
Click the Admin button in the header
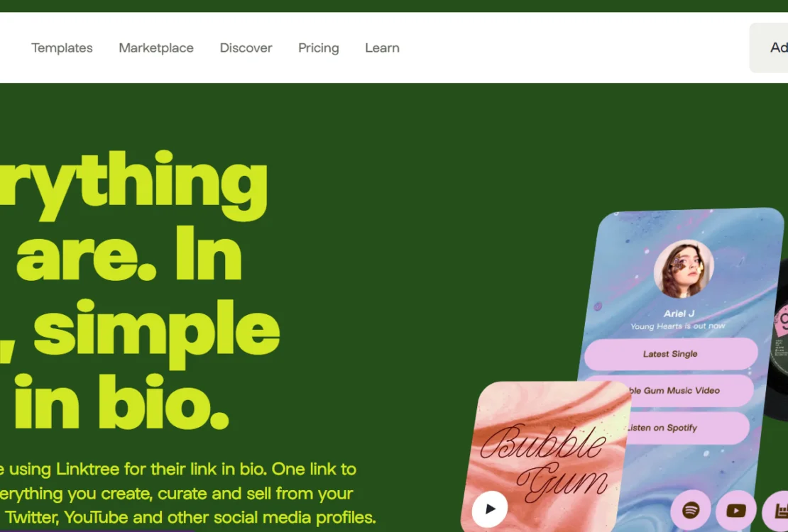769,48
